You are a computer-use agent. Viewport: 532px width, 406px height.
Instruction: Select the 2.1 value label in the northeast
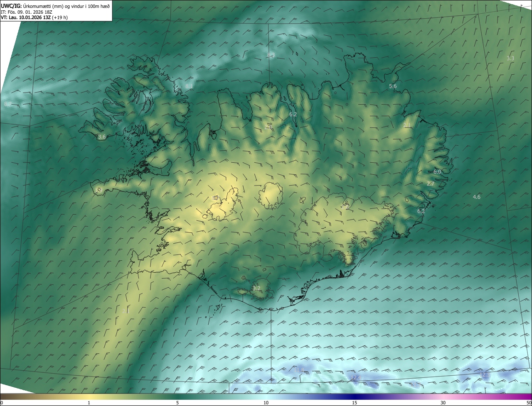click(x=407, y=125)
